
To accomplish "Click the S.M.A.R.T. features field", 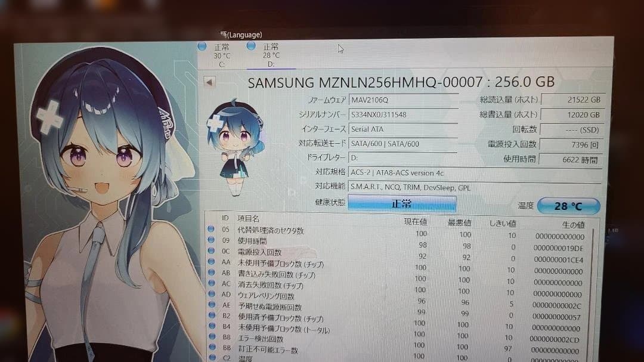I will pyautogui.click(x=475, y=187).
